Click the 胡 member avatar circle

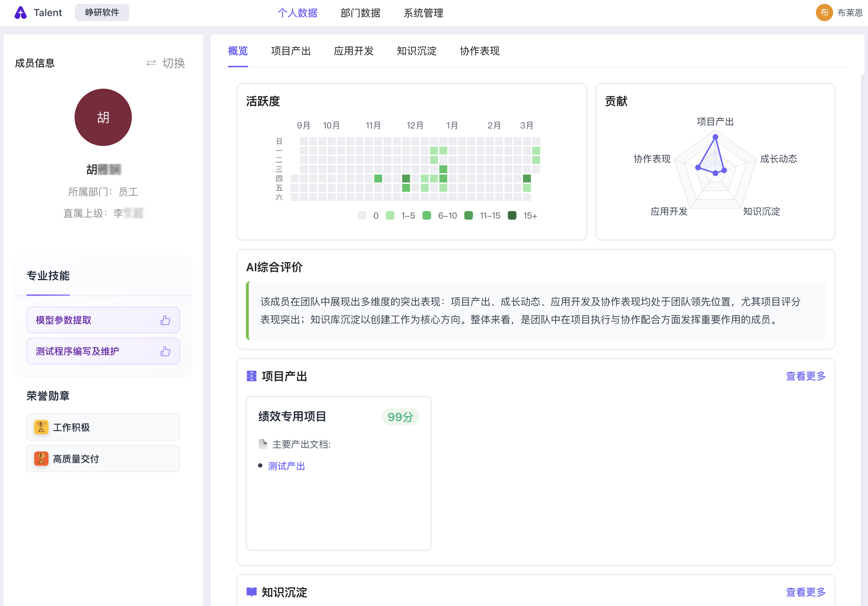coord(103,117)
